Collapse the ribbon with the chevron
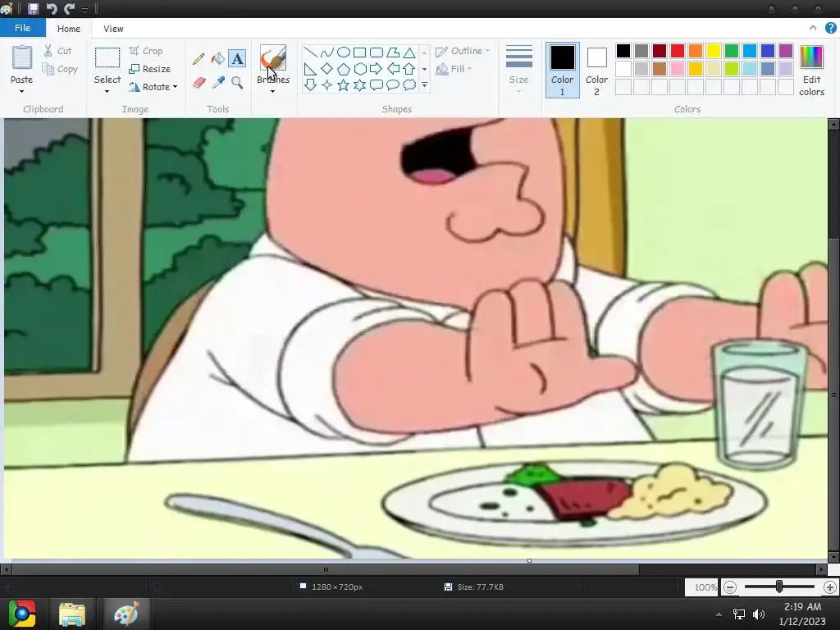This screenshot has width=840, height=630. 813,29
